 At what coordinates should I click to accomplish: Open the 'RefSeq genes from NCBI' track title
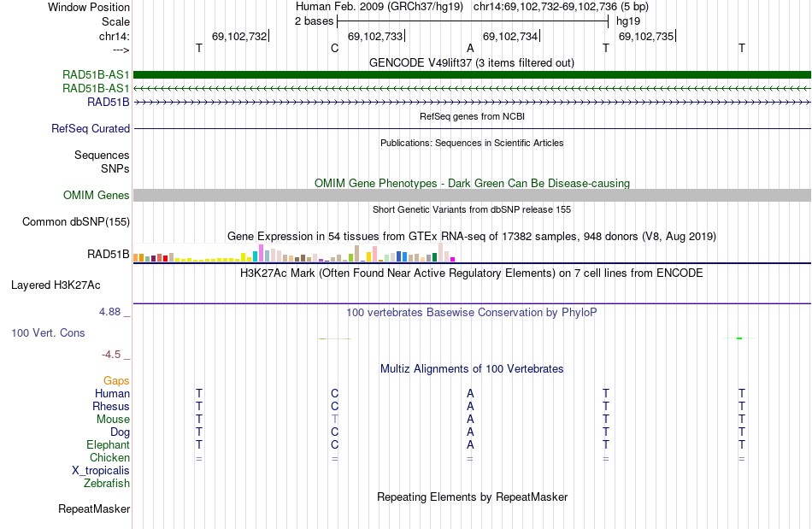[472, 116]
